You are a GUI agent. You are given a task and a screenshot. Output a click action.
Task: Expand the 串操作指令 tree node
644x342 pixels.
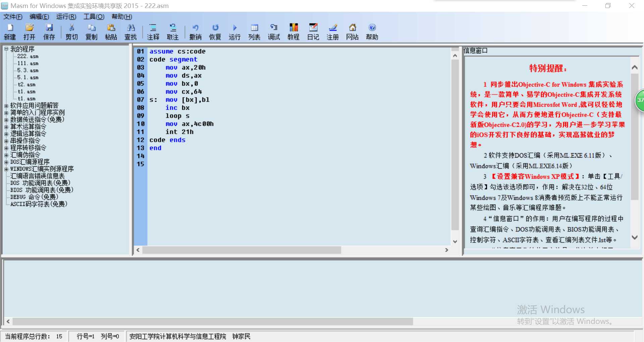6,141
